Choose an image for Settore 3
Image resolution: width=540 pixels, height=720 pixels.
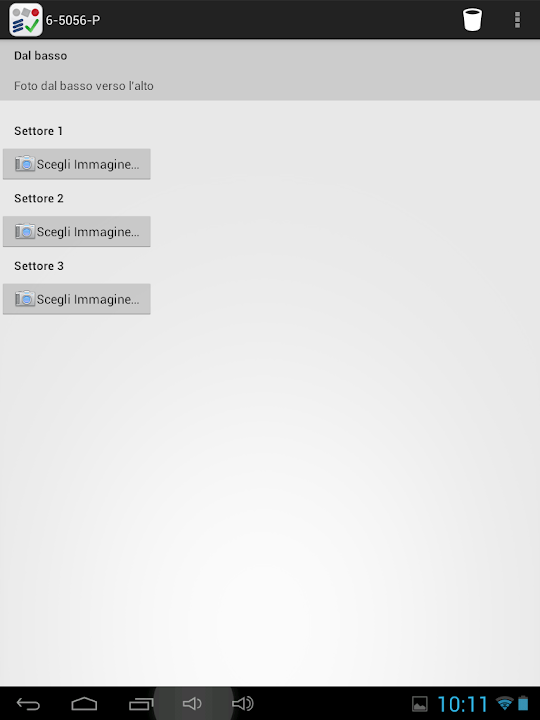pyautogui.click(x=77, y=299)
